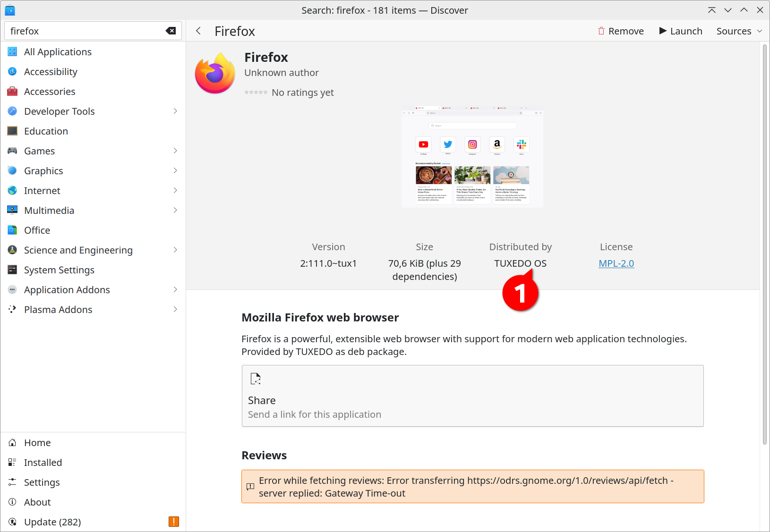This screenshot has height=532, width=770.
Task: Click the Graphics category icon
Action: (x=12, y=171)
